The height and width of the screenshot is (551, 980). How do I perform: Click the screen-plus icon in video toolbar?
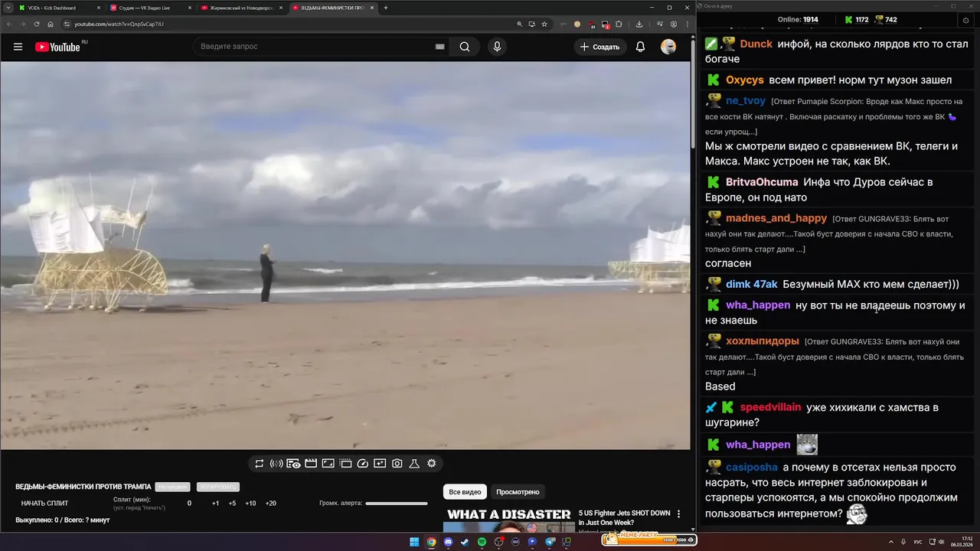coord(380,464)
